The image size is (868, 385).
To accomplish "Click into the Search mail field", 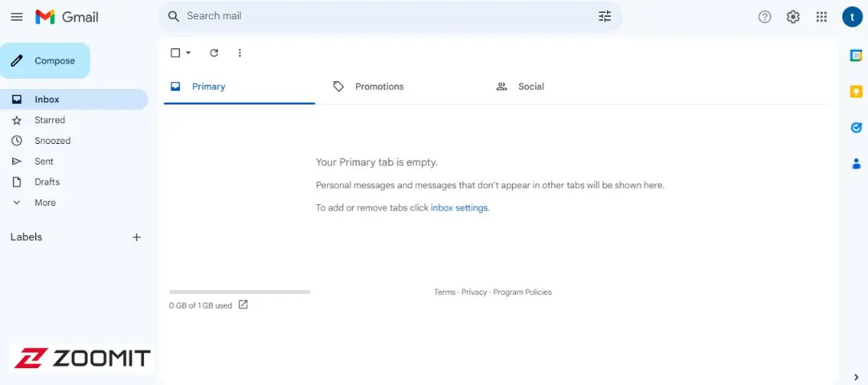I will point(387,17).
